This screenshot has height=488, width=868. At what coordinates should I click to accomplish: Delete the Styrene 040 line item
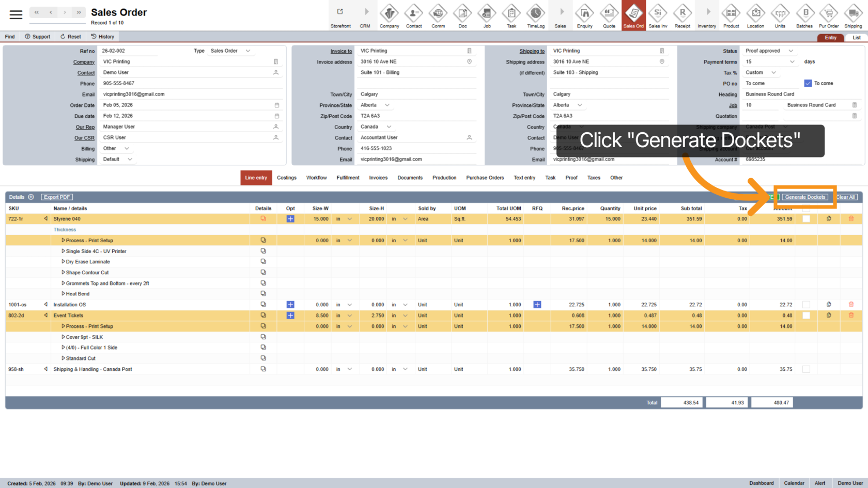coord(851,219)
